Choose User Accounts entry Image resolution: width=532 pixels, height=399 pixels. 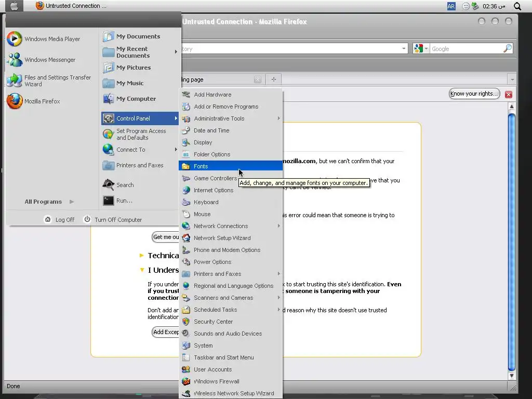coord(230,369)
